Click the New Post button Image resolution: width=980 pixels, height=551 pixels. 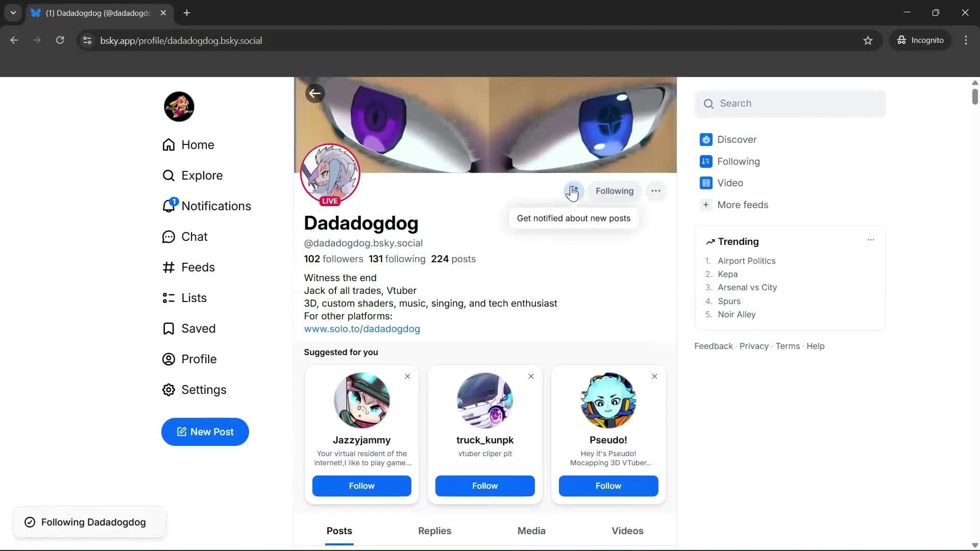click(x=205, y=432)
